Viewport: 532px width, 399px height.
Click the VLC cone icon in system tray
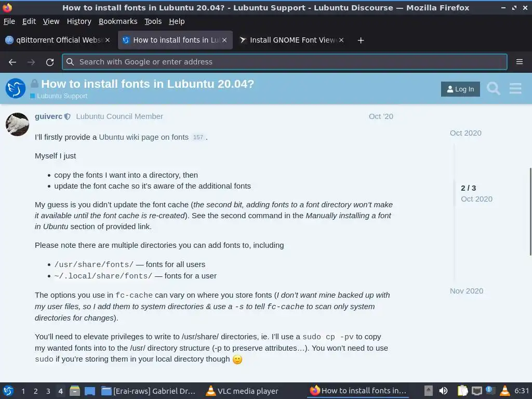(x=505, y=391)
